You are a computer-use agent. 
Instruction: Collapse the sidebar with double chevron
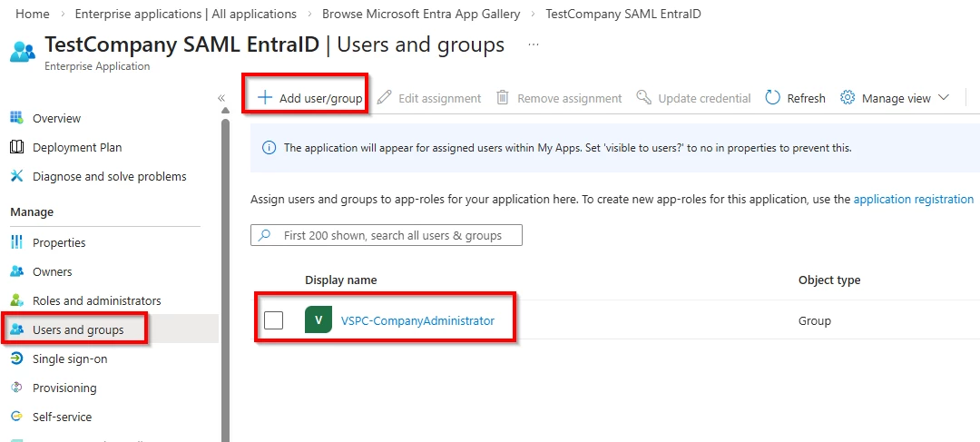tap(220, 98)
